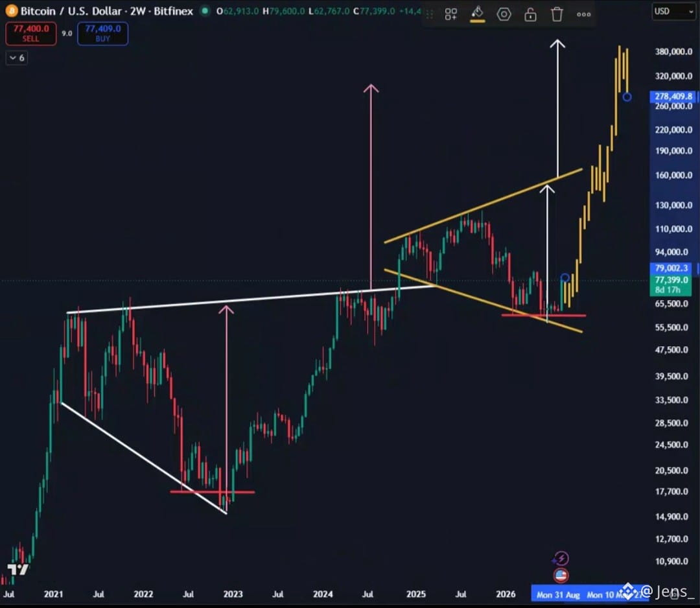700x608 pixels.
Task: Open the purple lightning event icon
Action: (x=561, y=558)
